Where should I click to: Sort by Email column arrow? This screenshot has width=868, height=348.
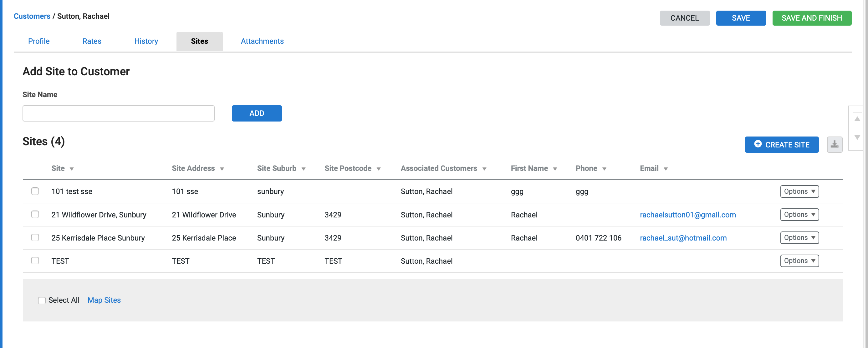(x=666, y=169)
